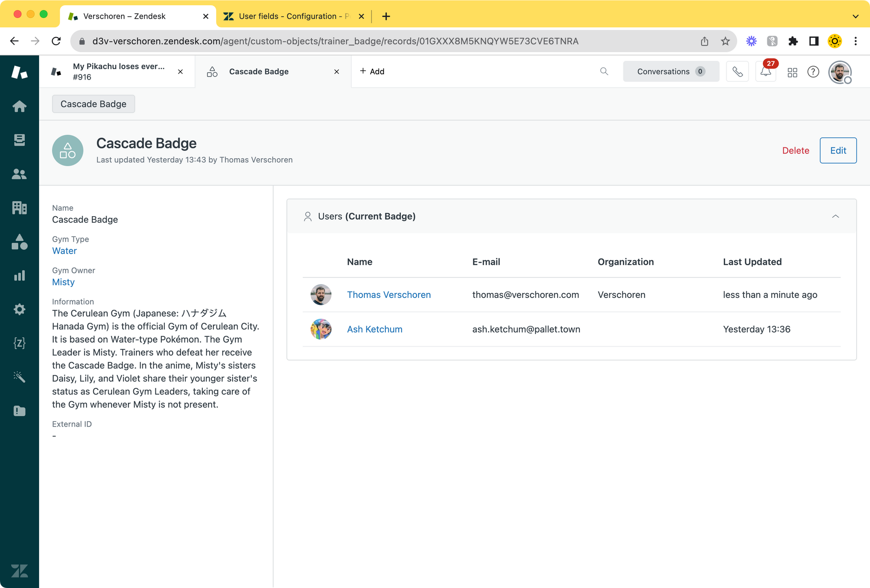
Task: Open the Reporting bar chart icon
Action: pos(19,276)
